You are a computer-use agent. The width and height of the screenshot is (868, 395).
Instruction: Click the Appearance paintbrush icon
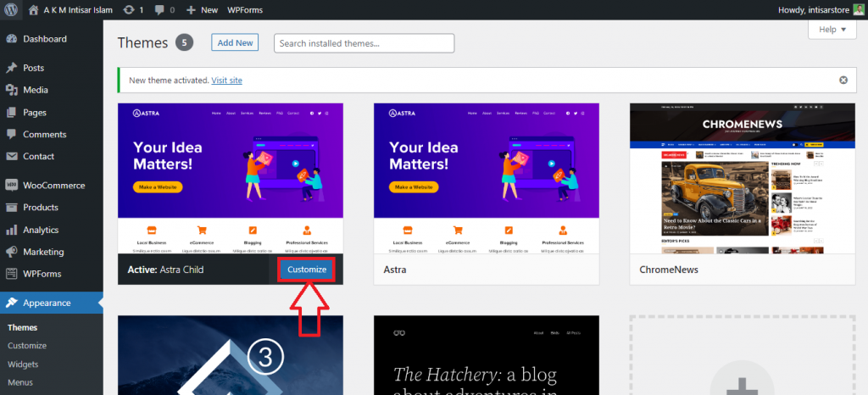click(x=12, y=303)
